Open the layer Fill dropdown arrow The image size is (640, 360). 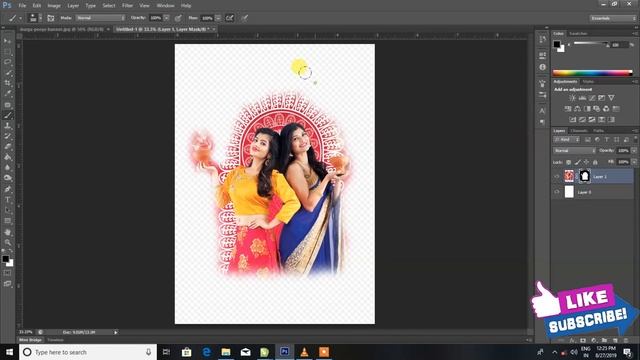[634, 162]
